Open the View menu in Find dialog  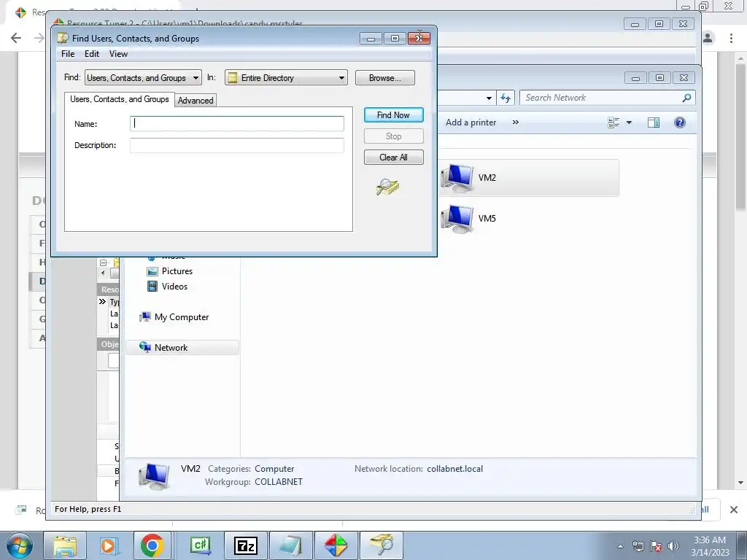[118, 54]
